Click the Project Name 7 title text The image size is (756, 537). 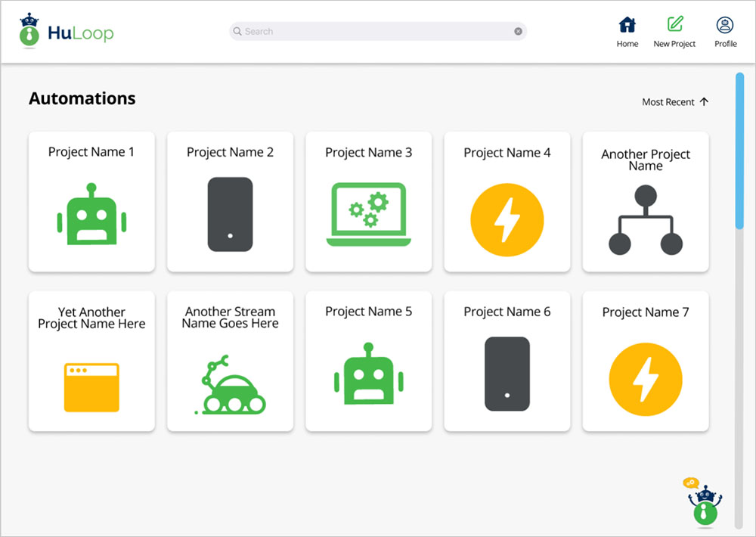645,312
